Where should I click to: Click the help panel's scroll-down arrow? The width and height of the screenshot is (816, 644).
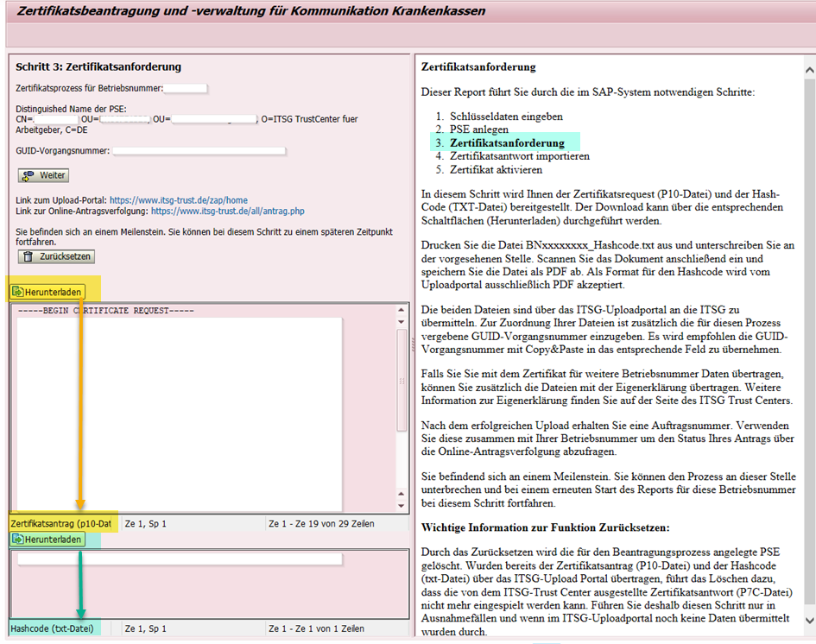click(x=809, y=620)
